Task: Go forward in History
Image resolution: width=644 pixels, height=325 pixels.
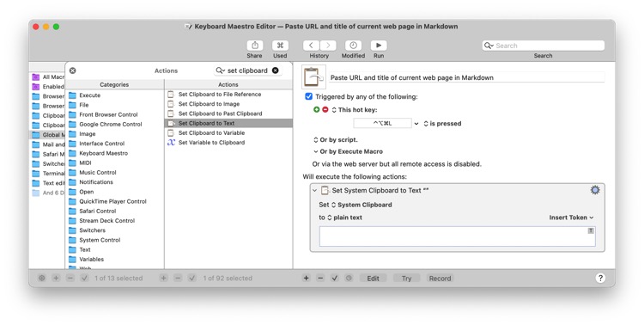Action: tap(328, 46)
